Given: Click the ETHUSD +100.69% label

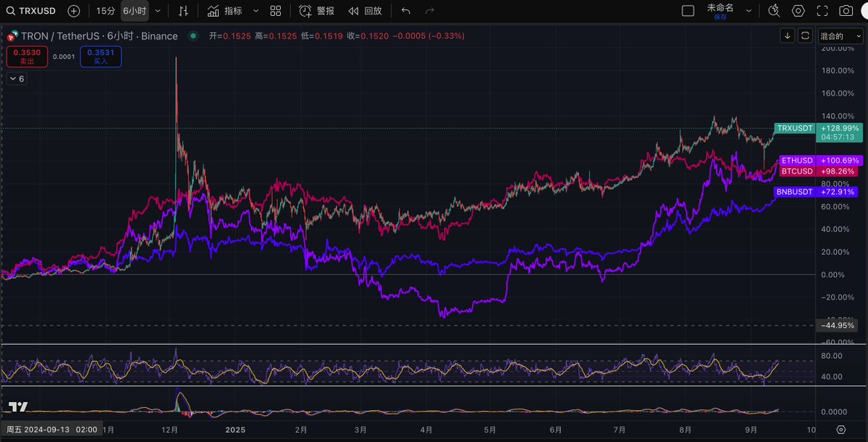Looking at the screenshot, I should point(820,161).
